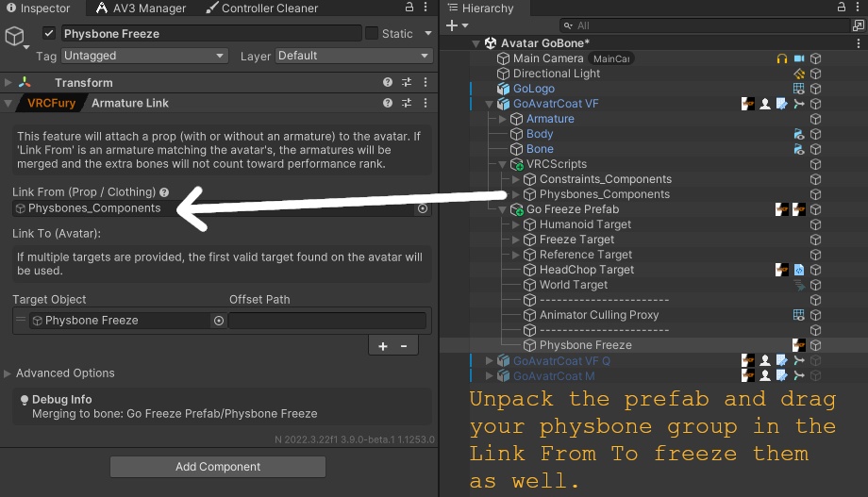Click the Add Component button
This screenshot has width=868, height=497.
[218, 467]
